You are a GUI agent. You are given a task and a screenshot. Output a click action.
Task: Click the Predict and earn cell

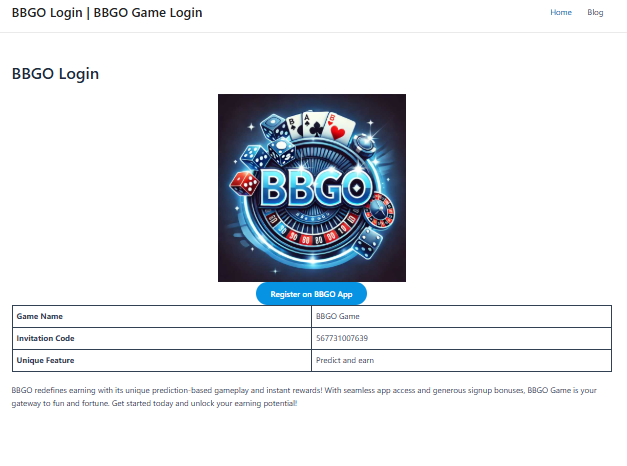[461, 360]
